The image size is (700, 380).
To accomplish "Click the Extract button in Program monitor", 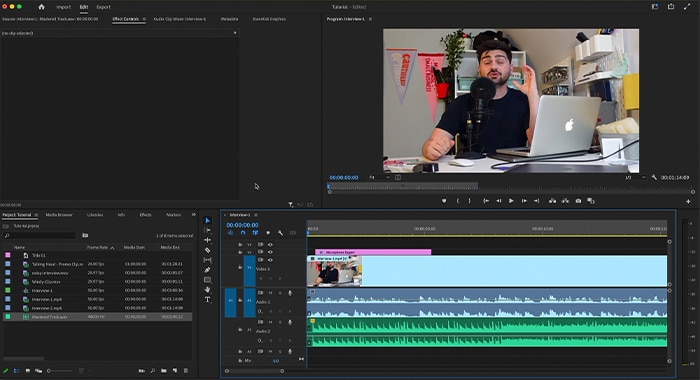I will pos(565,201).
